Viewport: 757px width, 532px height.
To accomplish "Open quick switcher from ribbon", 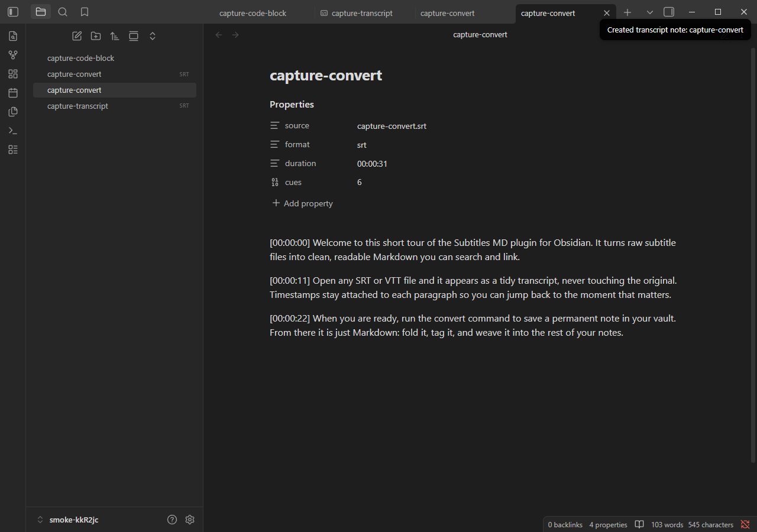I will point(13,36).
